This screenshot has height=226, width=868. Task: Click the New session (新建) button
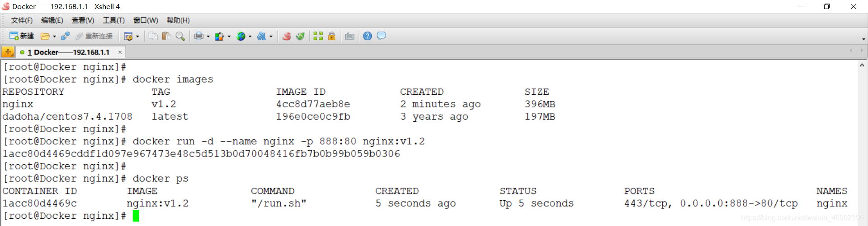pyautogui.click(x=22, y=36)
